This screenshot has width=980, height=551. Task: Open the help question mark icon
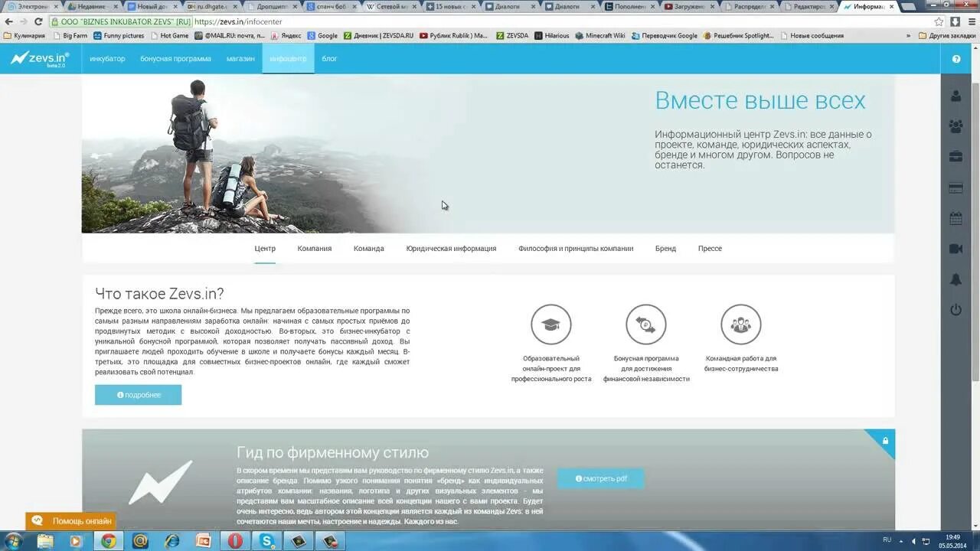[x=956, y=59]
